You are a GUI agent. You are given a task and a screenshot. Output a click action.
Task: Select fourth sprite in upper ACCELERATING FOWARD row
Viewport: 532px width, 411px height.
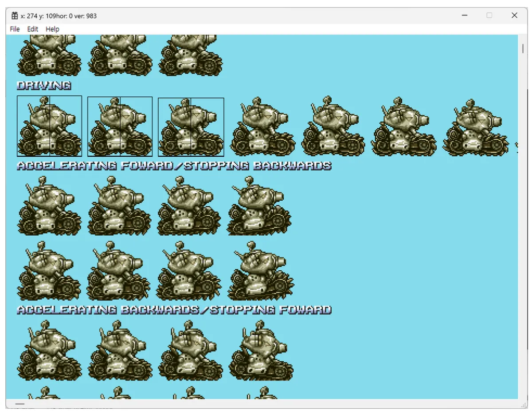click(x=259, y=205)
